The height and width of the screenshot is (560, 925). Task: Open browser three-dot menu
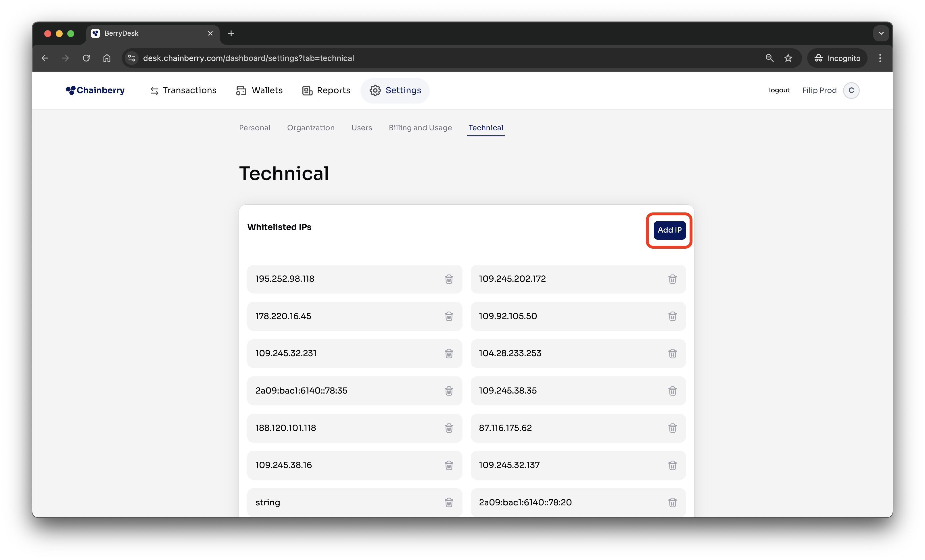[x=880, y=58]
